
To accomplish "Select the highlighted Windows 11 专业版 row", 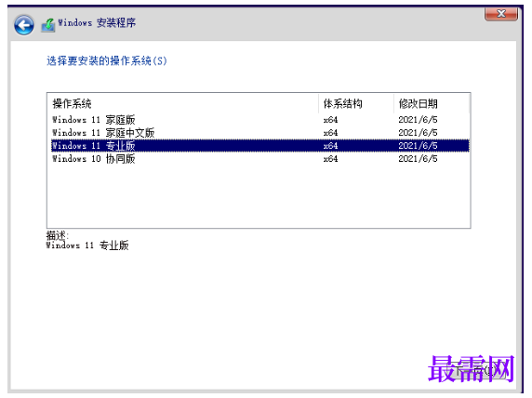I will tap(260, 146).
